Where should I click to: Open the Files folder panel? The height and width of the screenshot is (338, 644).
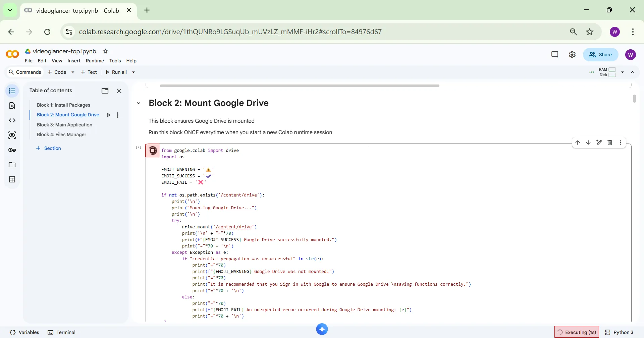point(12,165)
